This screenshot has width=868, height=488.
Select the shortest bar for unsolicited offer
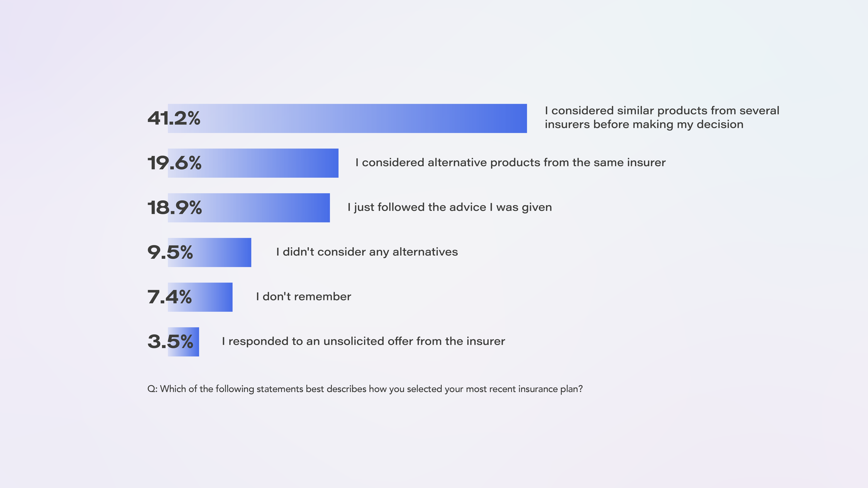tap(183, 342)
